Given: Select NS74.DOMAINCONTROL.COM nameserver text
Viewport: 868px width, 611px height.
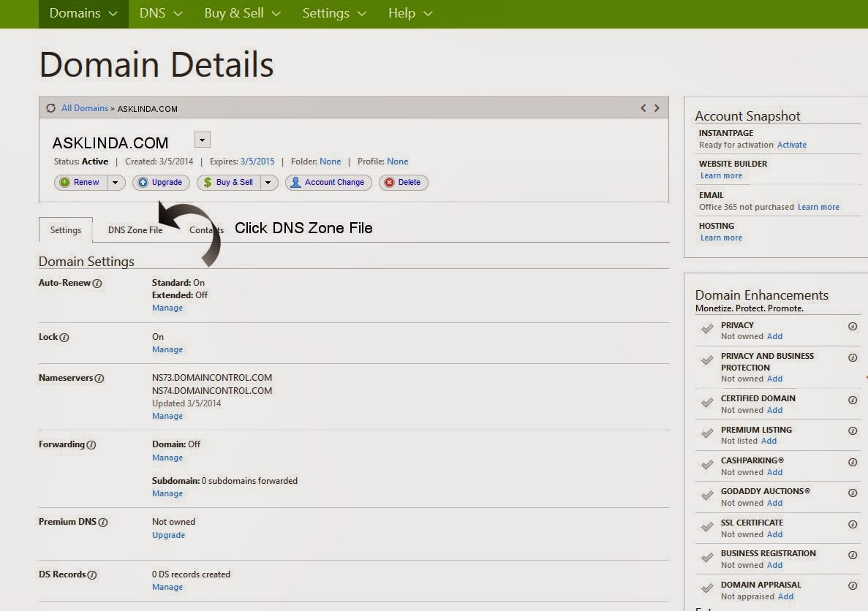Looking at the screenshot, I should pyautogui.click(x=212, y=391).
